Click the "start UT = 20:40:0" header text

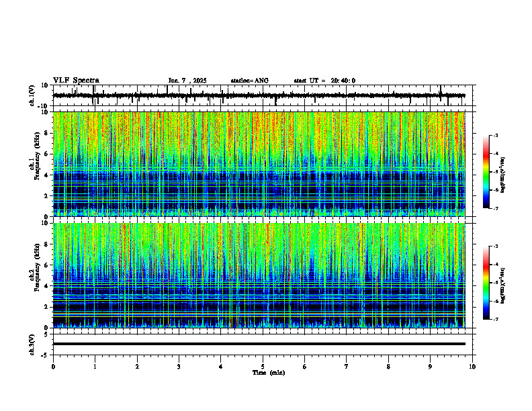click(x=324, y=81)
